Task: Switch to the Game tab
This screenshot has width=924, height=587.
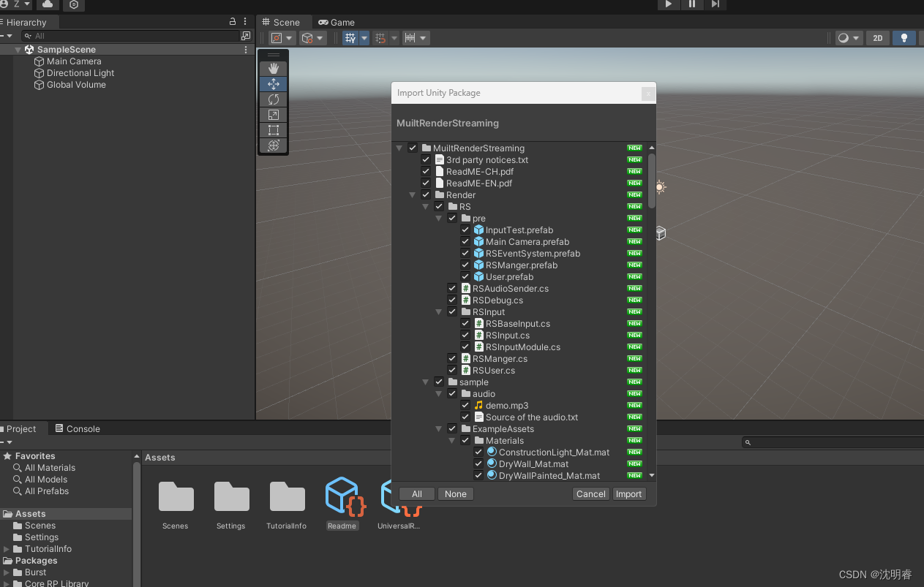Action: tap(337, 22)
